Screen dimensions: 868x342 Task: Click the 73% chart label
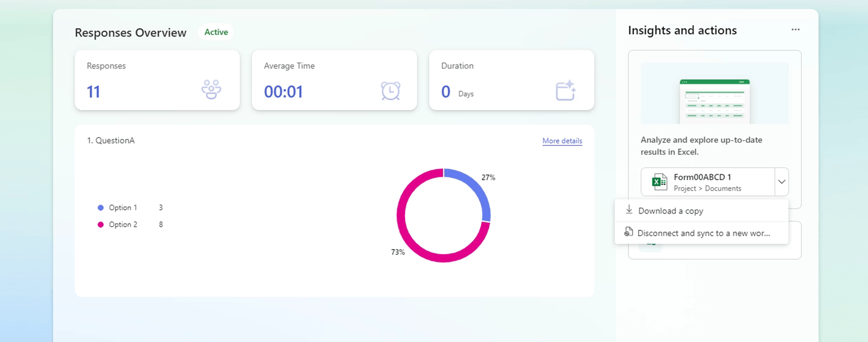(398, 252)
